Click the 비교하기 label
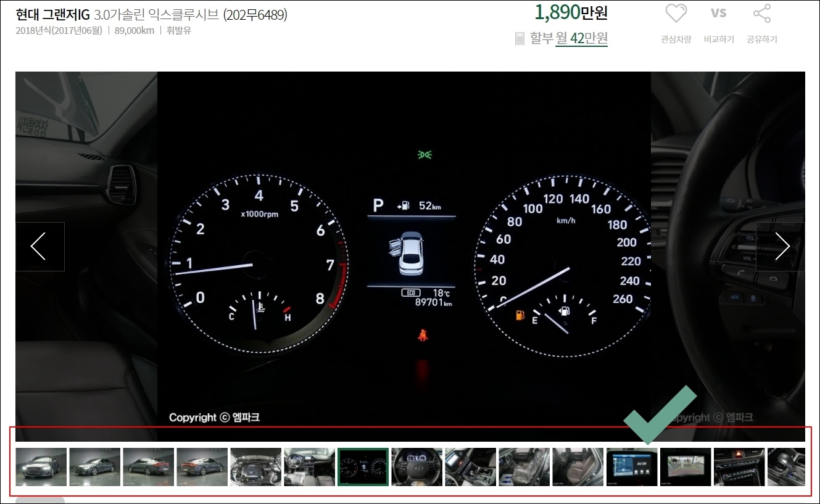Screen dimensions: 820x504 coord(719,39)
